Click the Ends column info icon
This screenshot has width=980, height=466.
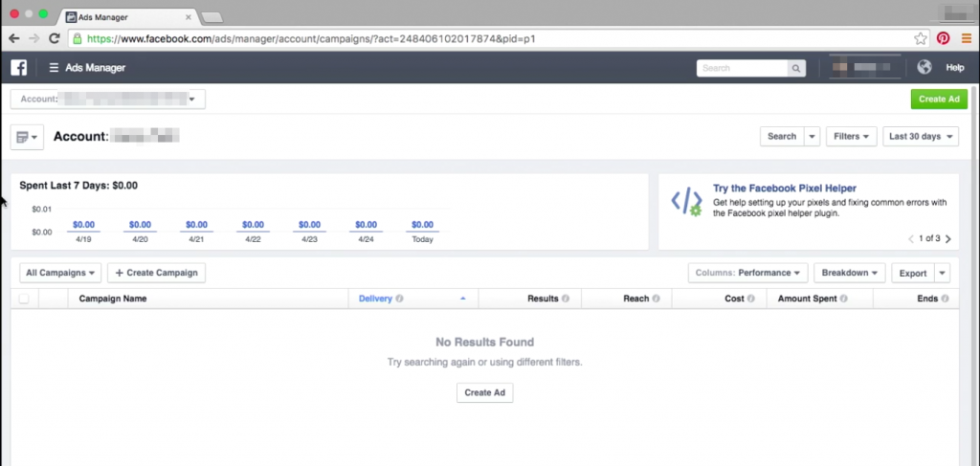coord(945,299)
